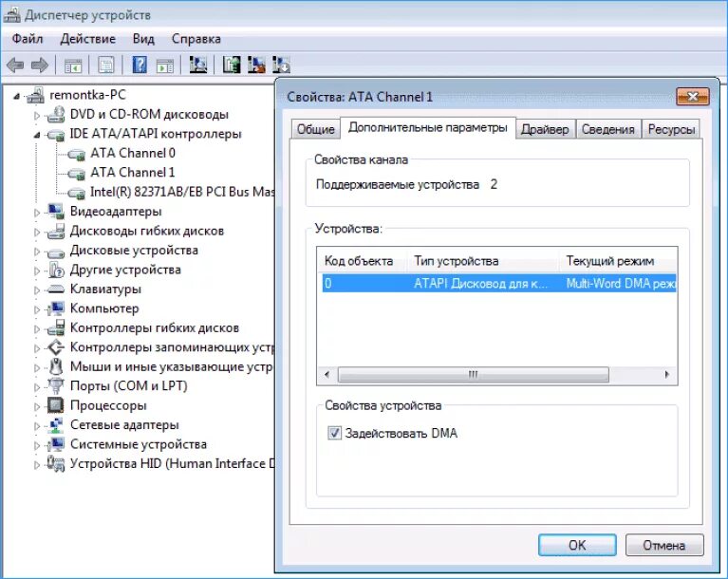Screen dimensions: 728x579
Task: Expand DVD и CD-ROM дисководы node
Action: [x=37, y=115]
